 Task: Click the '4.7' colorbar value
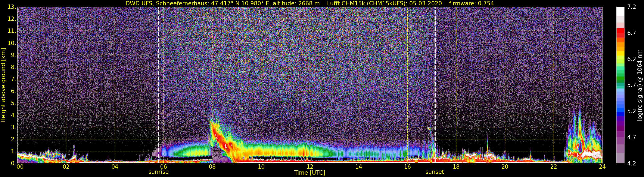tap(632, 137)
